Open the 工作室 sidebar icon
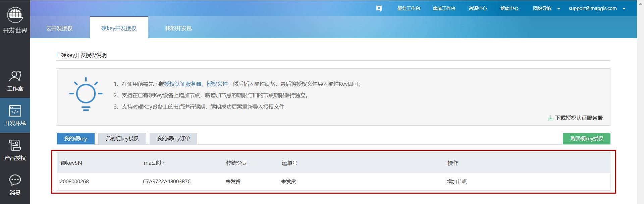Image resolution: width=644 pixels, height=204 pixels. click(x=15, y=76)
